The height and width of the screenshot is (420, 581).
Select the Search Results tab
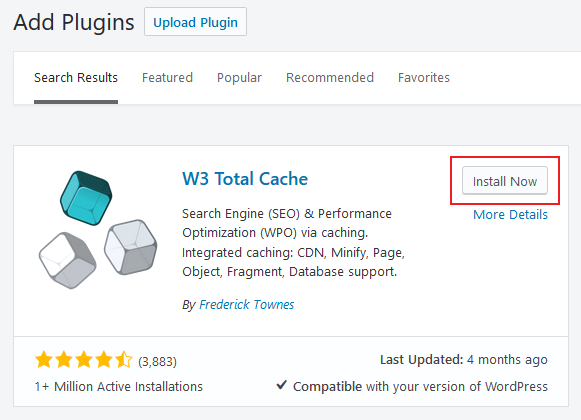click(76, 78)
